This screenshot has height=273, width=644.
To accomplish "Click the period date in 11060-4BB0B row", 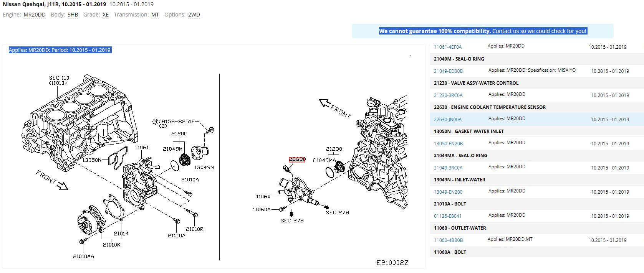I will click(608, 240).
